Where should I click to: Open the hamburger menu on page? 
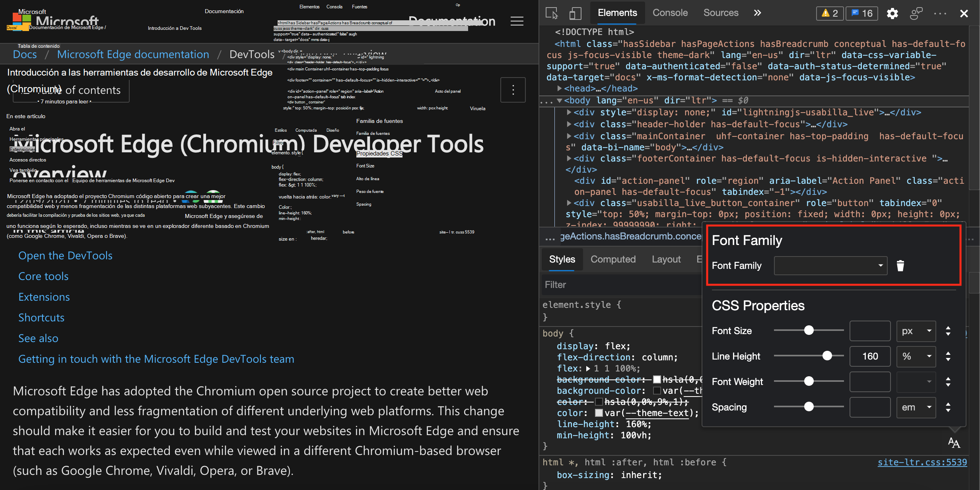(517, 21)
